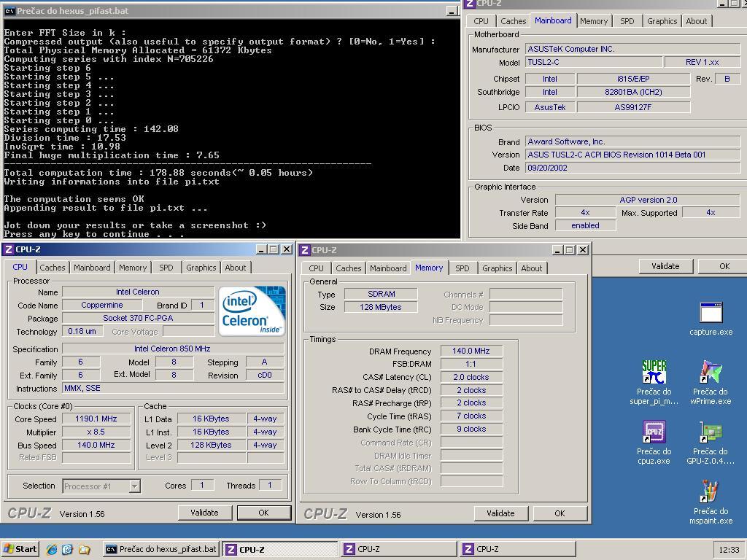
Task: Select third CPU-Z taskbar button
Action: click(518, 549)
